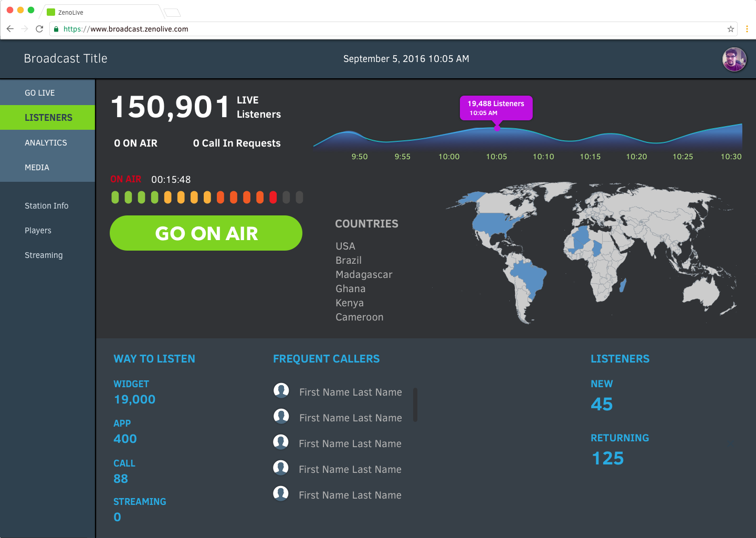The width and height of the screenshot is (756, 538).
Task: Click the RETURNING listeners 125 value
Action: (x=608, y=458)
